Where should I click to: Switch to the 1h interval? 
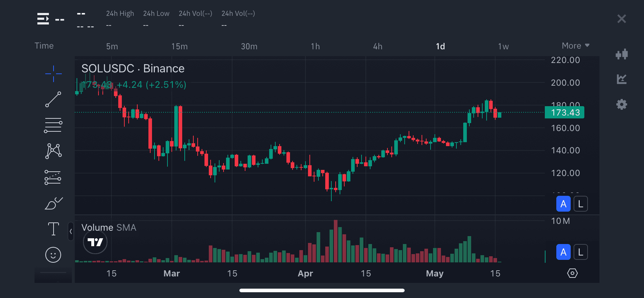pyautogui.click(x=315, y=46)
